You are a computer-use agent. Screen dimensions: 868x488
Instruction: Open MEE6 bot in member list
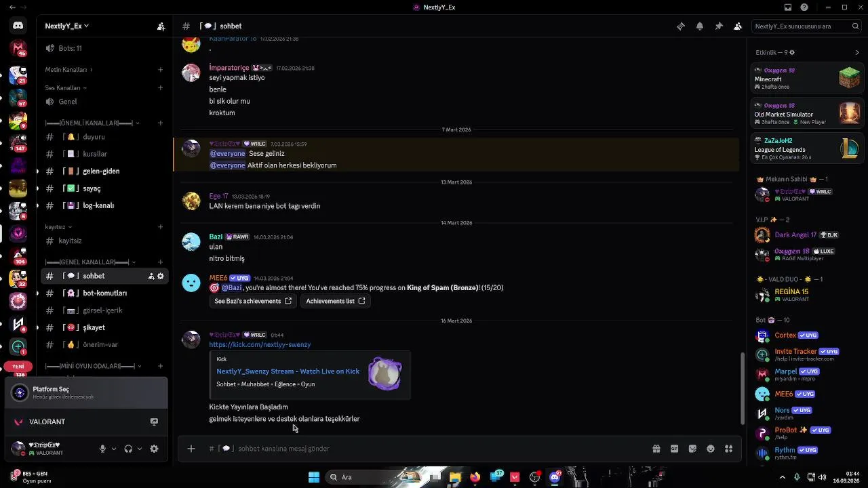806,394
